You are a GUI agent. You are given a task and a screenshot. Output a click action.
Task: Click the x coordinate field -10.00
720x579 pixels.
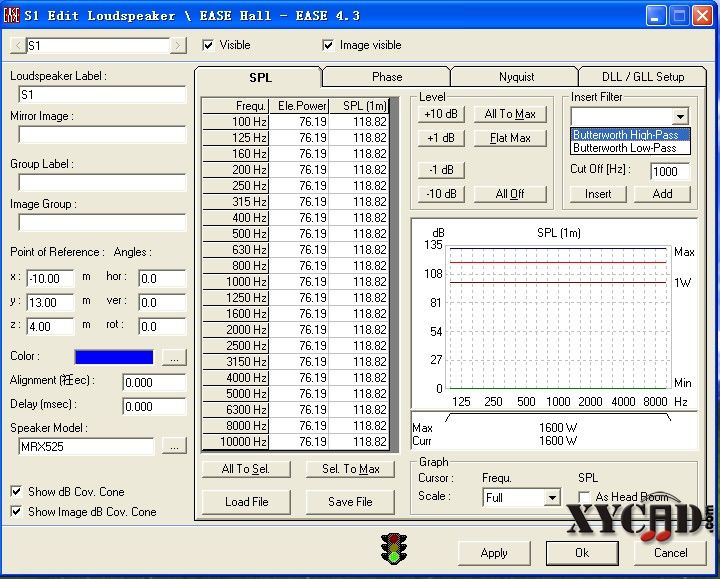pyautogui.click(x=51, y=278)
